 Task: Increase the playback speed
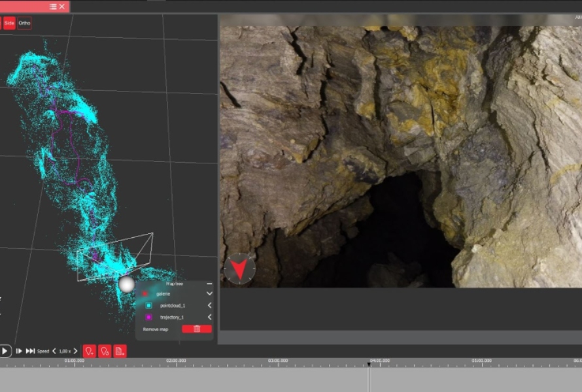[x=75, y=351]
